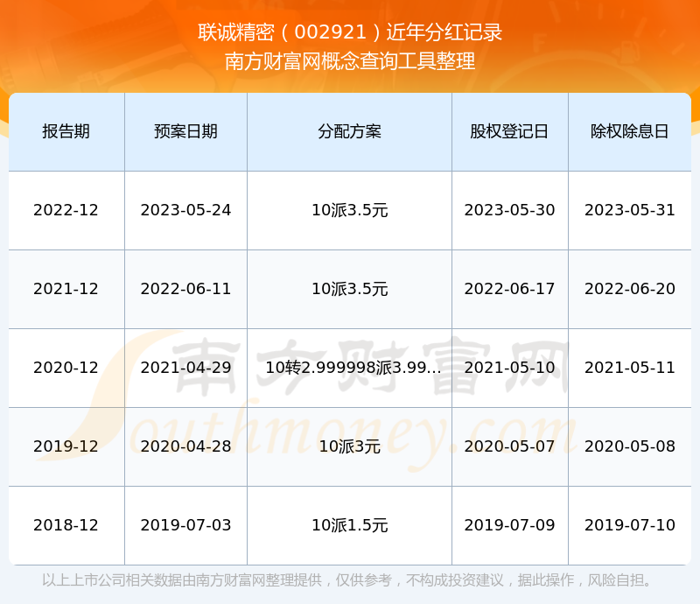Screen dimensions: 700x604
Task: Select report period cell 2019-12
Action: (66, 446)
